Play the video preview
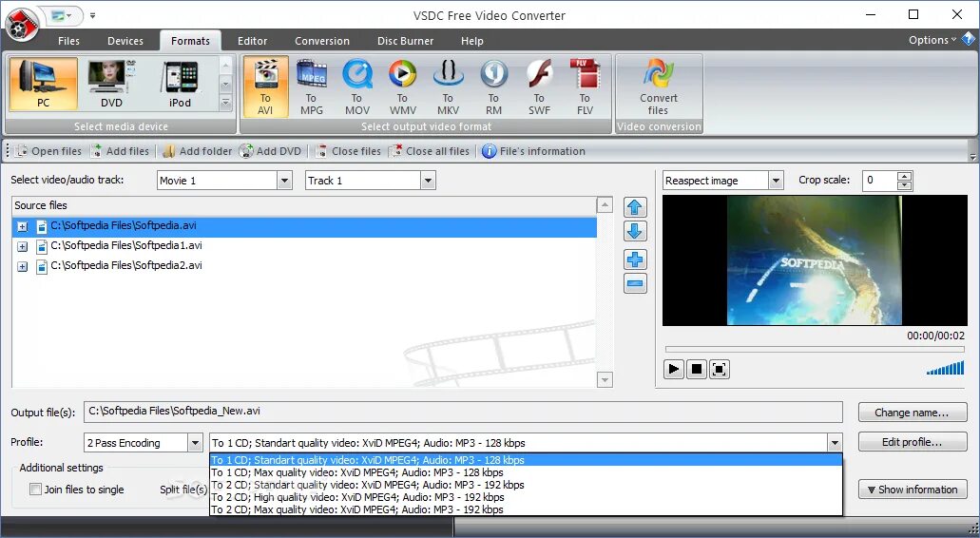 tap(674, 370)
